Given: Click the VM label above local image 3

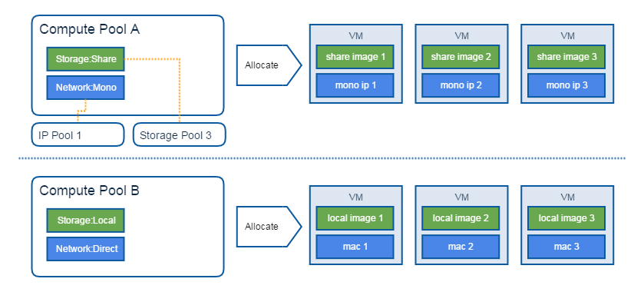Looking at the screenshot, I should [567, 197].
